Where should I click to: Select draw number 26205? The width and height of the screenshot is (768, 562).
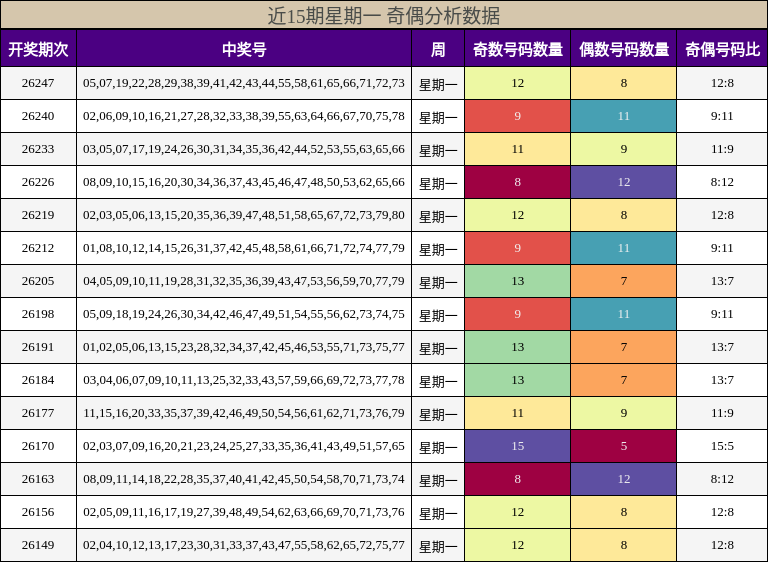38,281
